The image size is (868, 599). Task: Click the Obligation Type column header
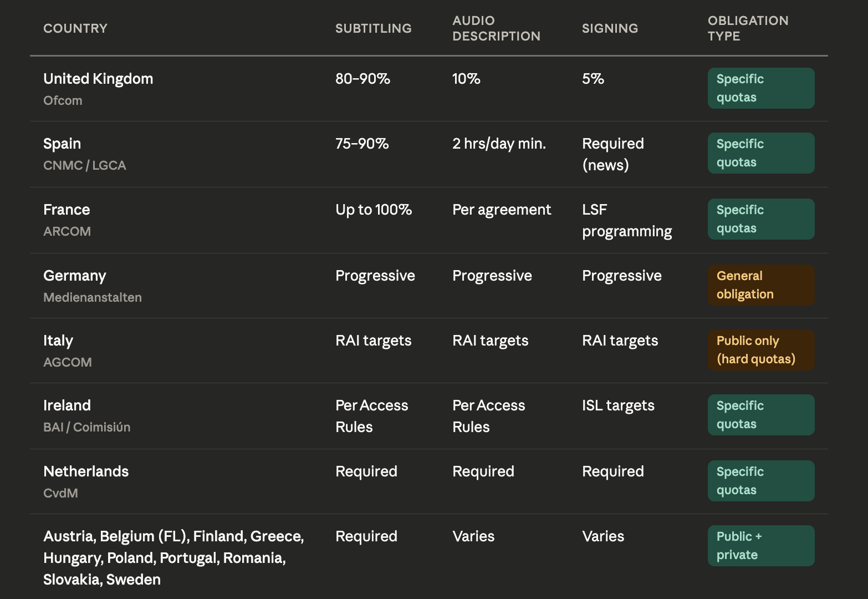click(748, 28)
